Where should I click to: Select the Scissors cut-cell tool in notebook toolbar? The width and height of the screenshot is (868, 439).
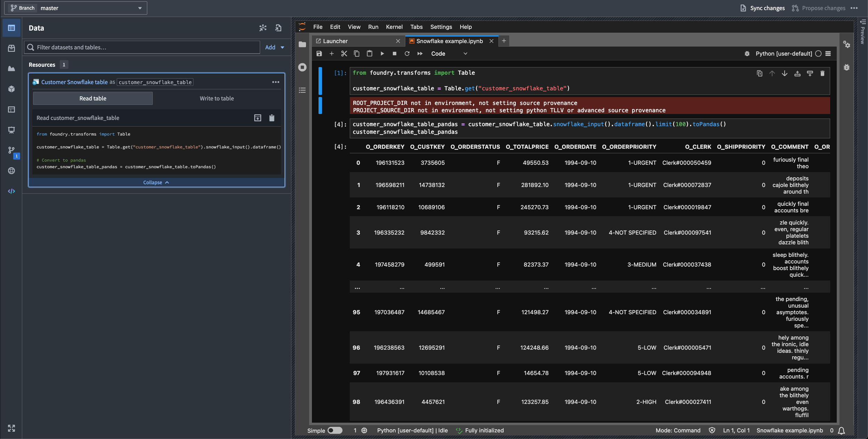pyautogui.click(x=344, y=54)
